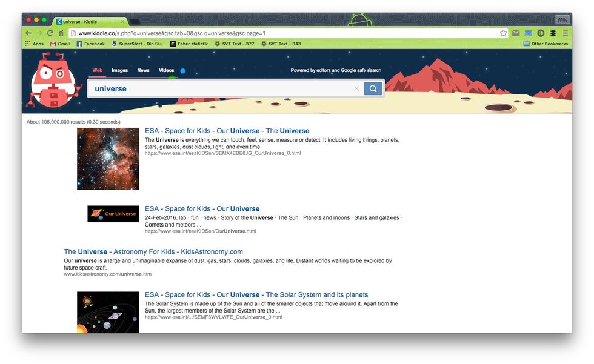Click the mail extension icon in toolbar
The height and width of the screenshot is (364, 594).
pos(516,33)
